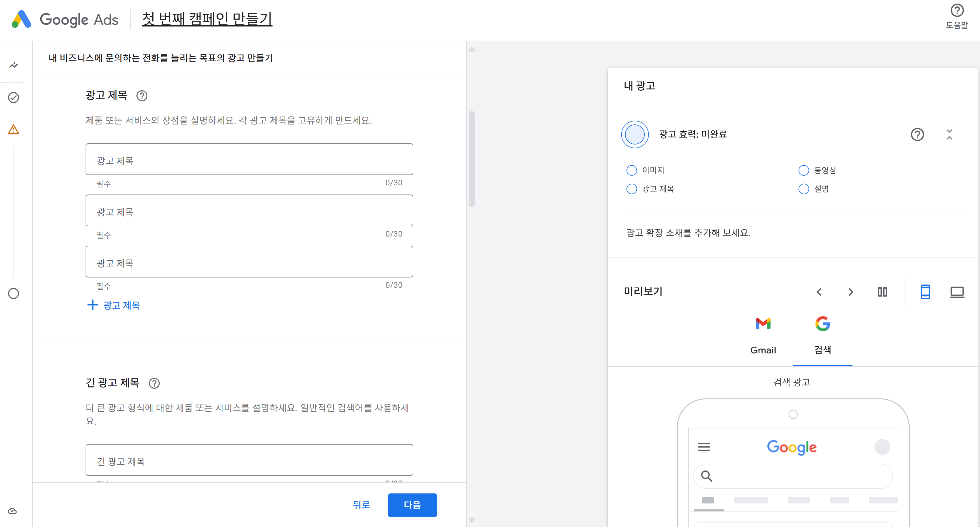
Task: Click the Google Ads logo
Action: (65, 19)
